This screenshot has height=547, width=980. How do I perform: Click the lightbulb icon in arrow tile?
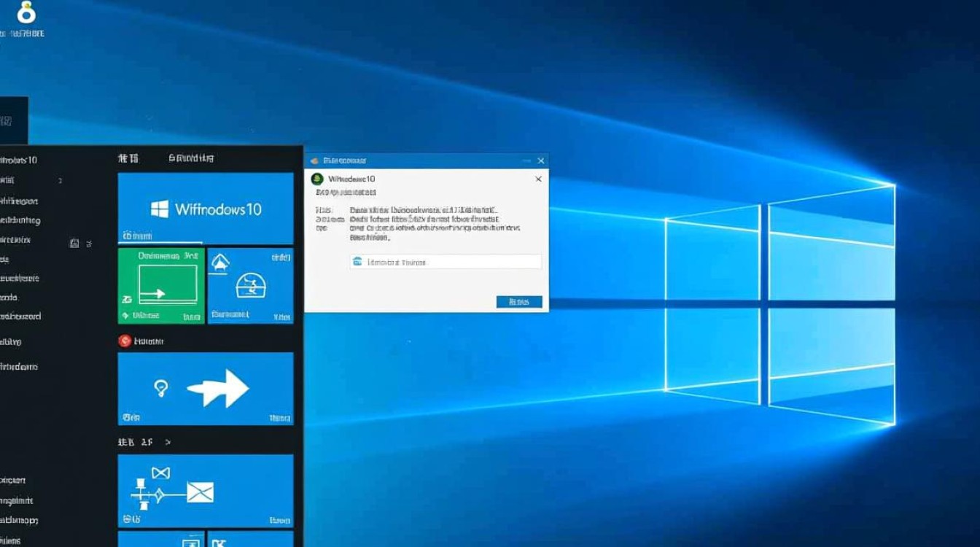[160, 388]
